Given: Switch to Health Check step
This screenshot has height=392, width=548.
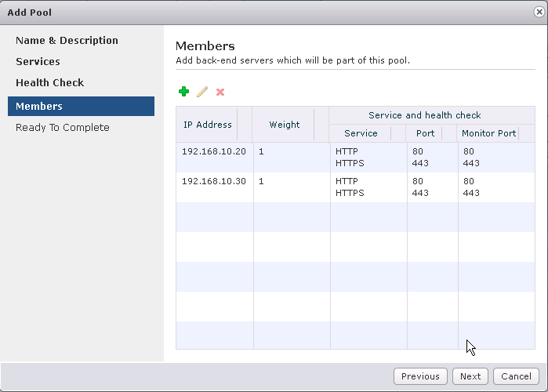Looking at the screenshot, I should pos(49,83).
